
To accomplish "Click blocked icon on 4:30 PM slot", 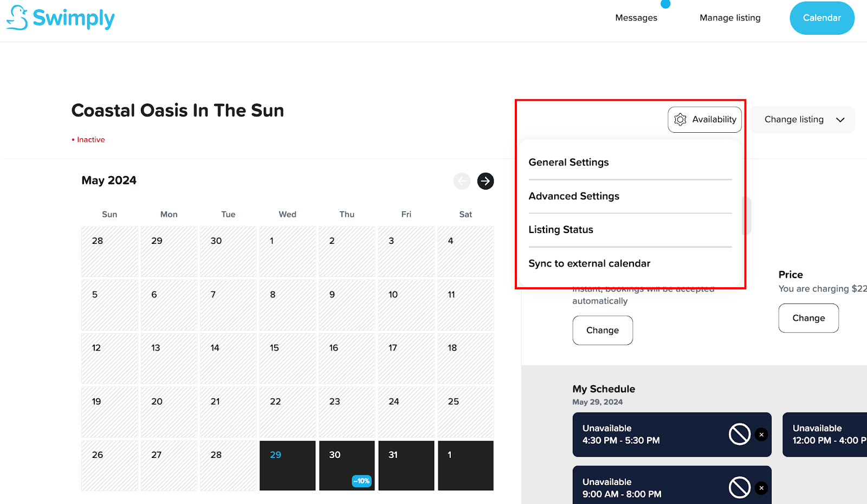I will click(x=739, y=435).
